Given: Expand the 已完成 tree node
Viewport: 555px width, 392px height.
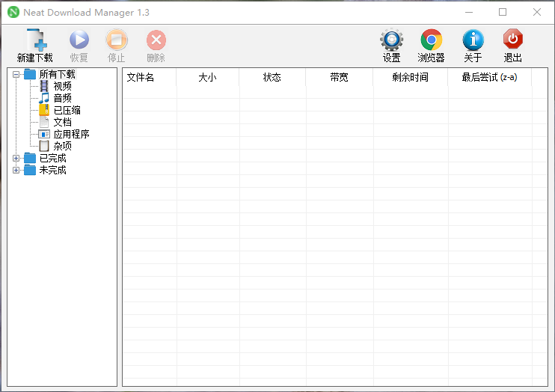Looking at the screenshot, I should click(16, 159).
